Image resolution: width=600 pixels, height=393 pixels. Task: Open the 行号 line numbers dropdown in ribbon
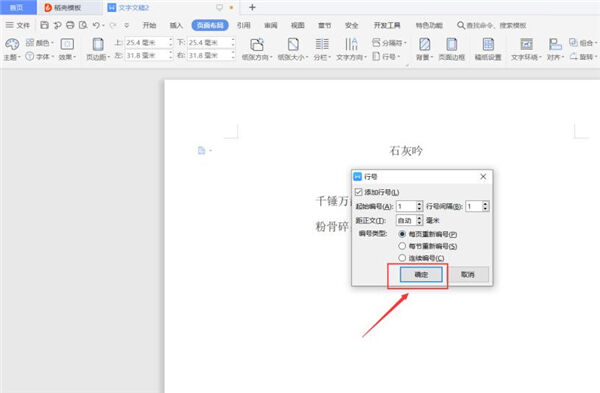387,57
